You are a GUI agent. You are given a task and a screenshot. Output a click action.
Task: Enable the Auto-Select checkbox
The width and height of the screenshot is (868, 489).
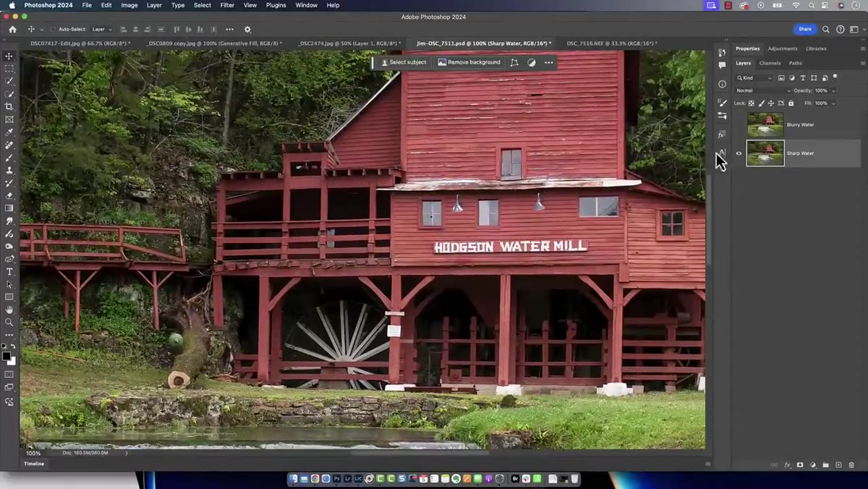coord(53,30)
